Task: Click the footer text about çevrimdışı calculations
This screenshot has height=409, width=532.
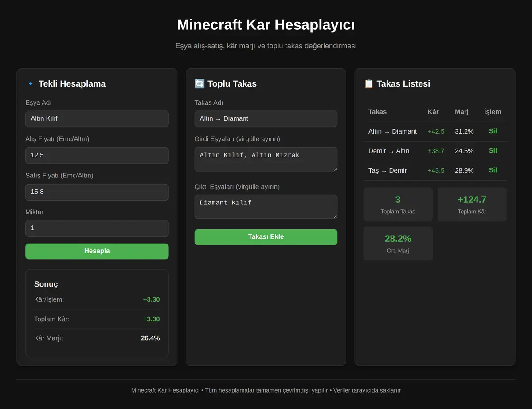Action: (266, 390)
